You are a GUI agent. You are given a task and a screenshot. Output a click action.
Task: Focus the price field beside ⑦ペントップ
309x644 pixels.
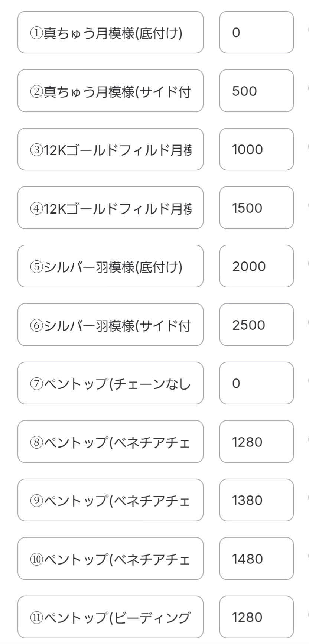point(256,383)
